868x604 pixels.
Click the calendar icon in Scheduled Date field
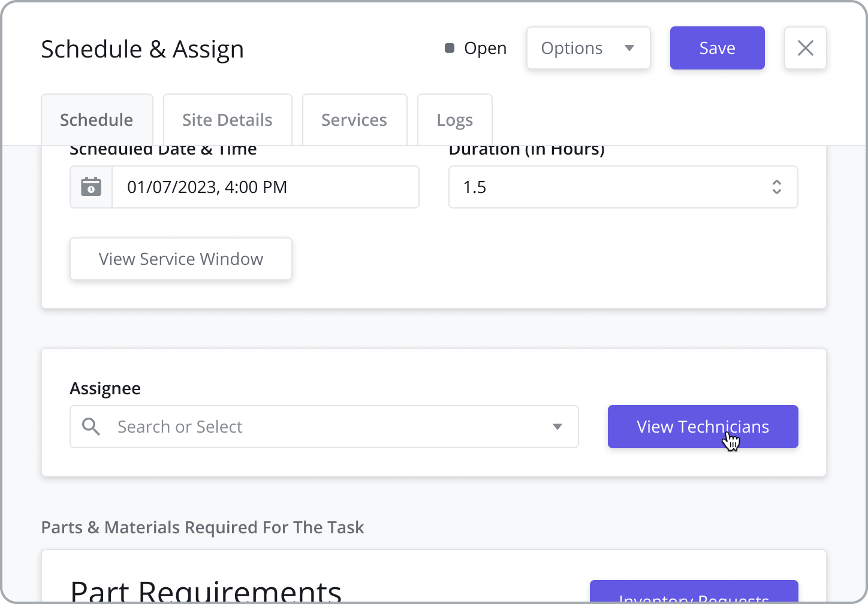pos(91,187)
